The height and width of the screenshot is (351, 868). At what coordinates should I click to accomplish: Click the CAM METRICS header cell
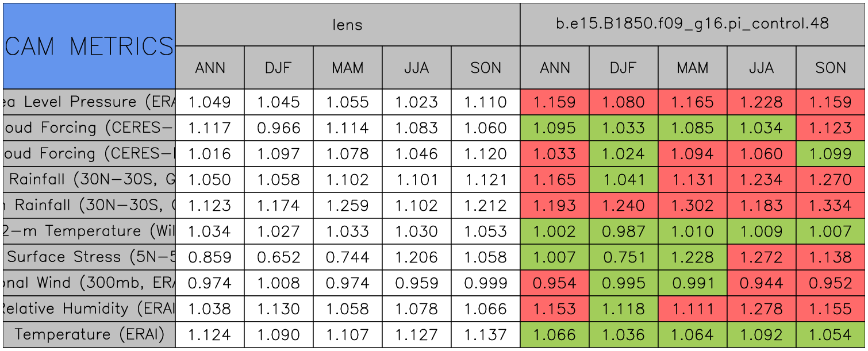[x=89, y=46]
